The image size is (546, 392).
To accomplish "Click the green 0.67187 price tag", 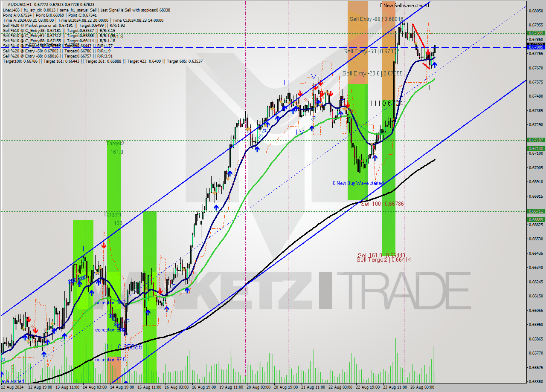I will 536,140.
